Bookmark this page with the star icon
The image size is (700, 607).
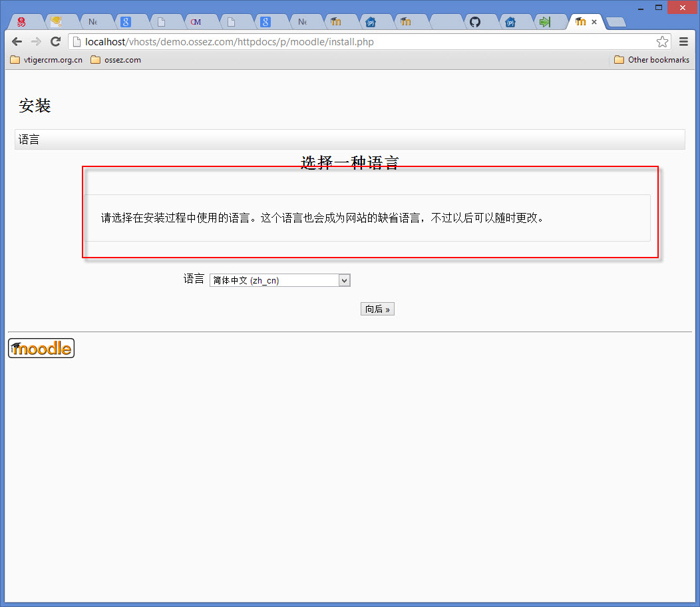point(662,42)
